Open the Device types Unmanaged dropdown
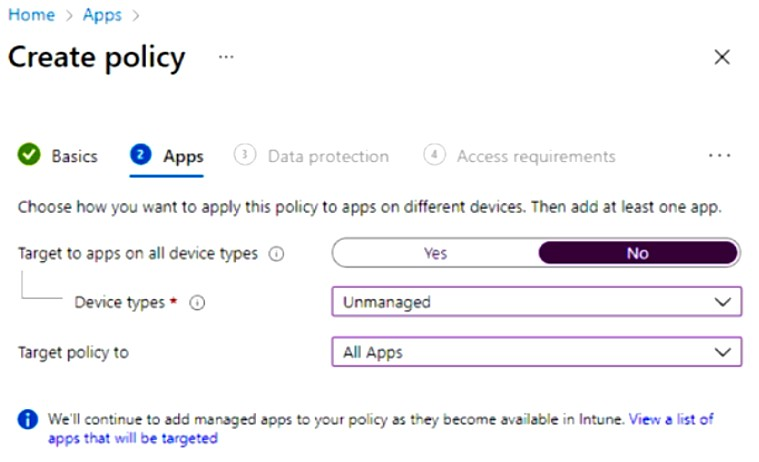 [536, 301]
